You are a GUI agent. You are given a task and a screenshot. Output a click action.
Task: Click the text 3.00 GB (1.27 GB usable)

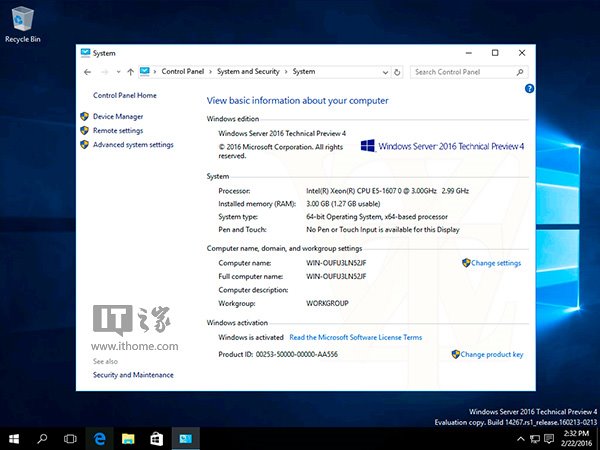coord(343,204)
